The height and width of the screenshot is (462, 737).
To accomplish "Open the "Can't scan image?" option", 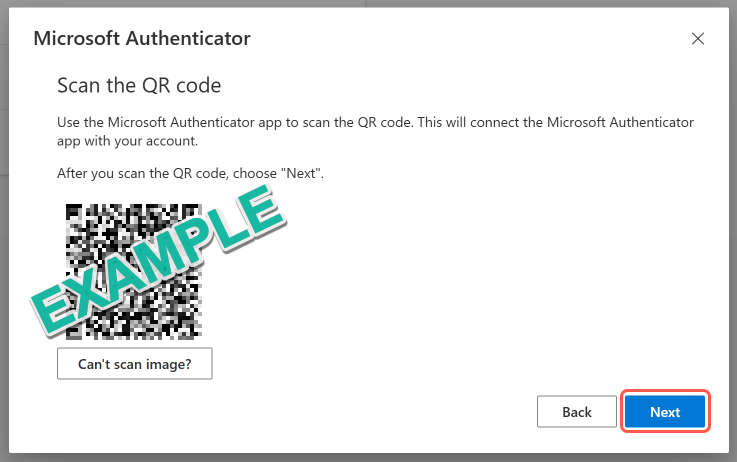I will (x=134, y=364).
